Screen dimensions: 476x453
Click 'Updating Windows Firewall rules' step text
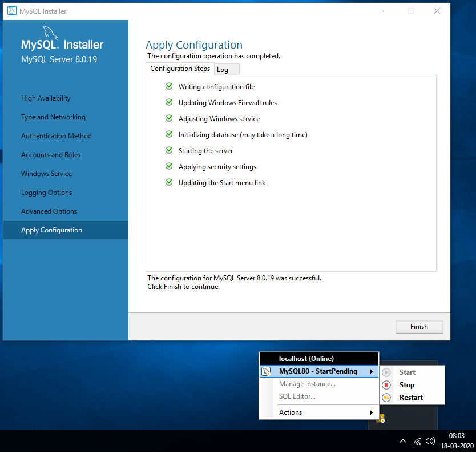click(x=228, y=103)
